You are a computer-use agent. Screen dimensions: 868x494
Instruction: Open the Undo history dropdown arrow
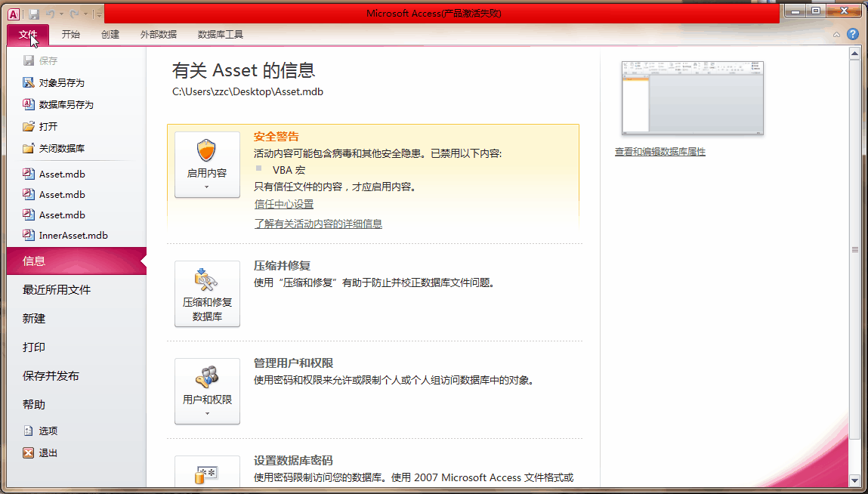[x=61, y=14]
